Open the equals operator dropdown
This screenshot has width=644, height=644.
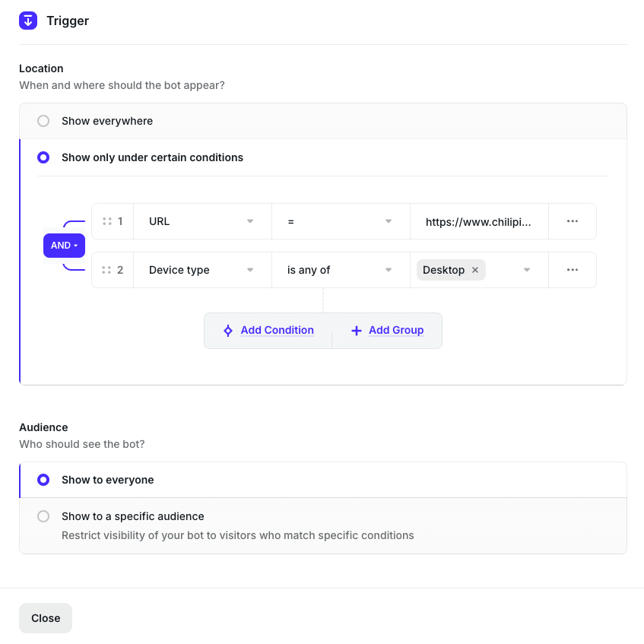pos(341,221)
